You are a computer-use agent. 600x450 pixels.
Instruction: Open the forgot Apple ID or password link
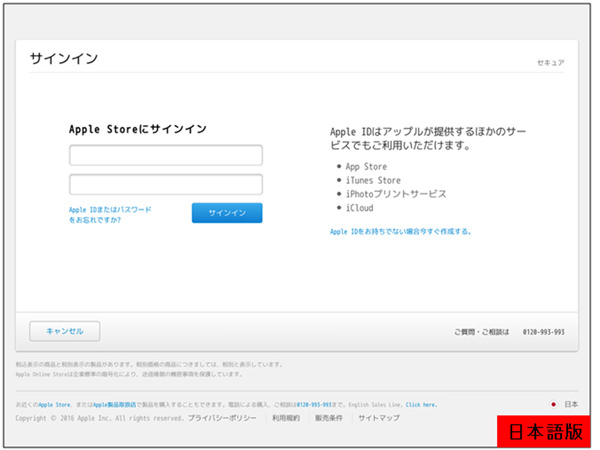[x=110, y=214]
